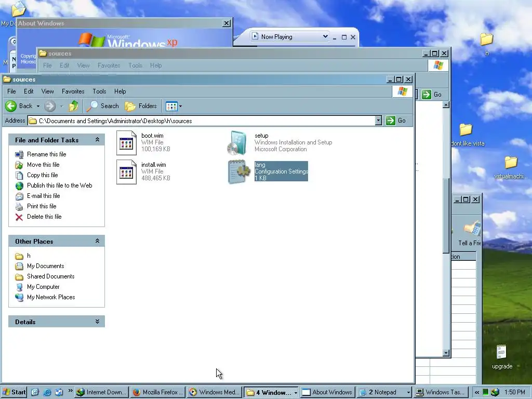Click scroll-up arrow of background window scrollbar
Image resolution: width=532 pixels, height=399 pixels.
click(446, 105)
